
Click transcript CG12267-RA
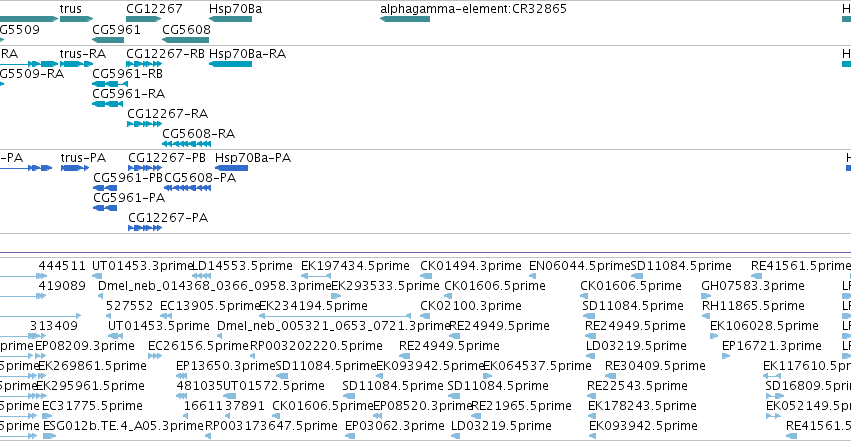pyautogui.click(x=168, y=114)
